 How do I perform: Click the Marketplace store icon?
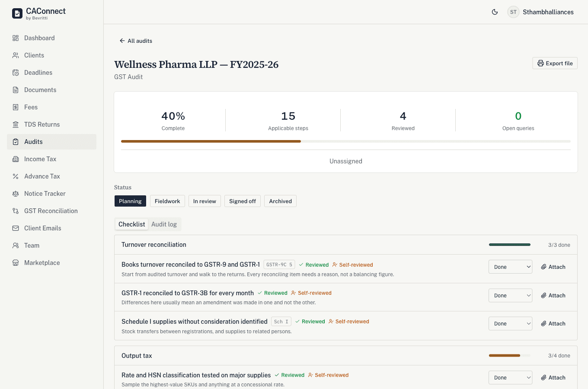(16, 263)
